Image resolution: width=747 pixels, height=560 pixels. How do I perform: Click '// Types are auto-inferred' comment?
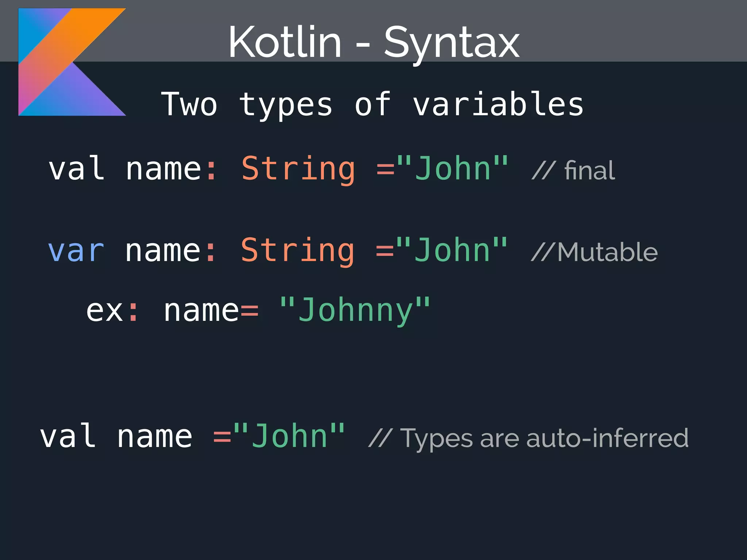529,439
